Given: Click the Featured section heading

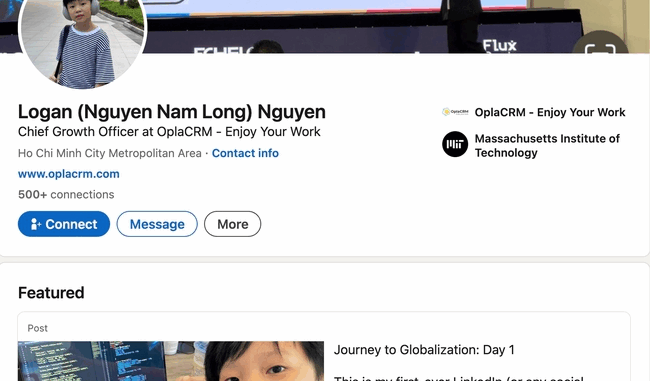Looking at the screenshot, I should [51, 293].
